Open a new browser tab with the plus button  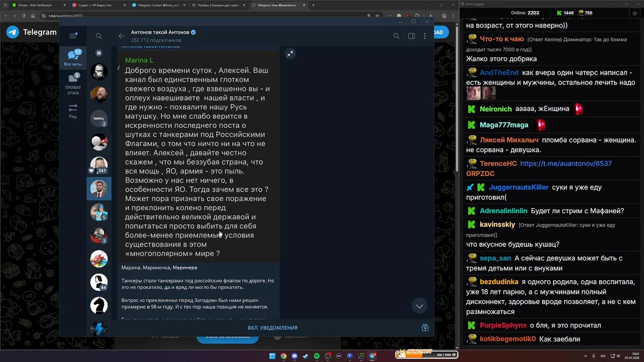(x=313, y=5)
